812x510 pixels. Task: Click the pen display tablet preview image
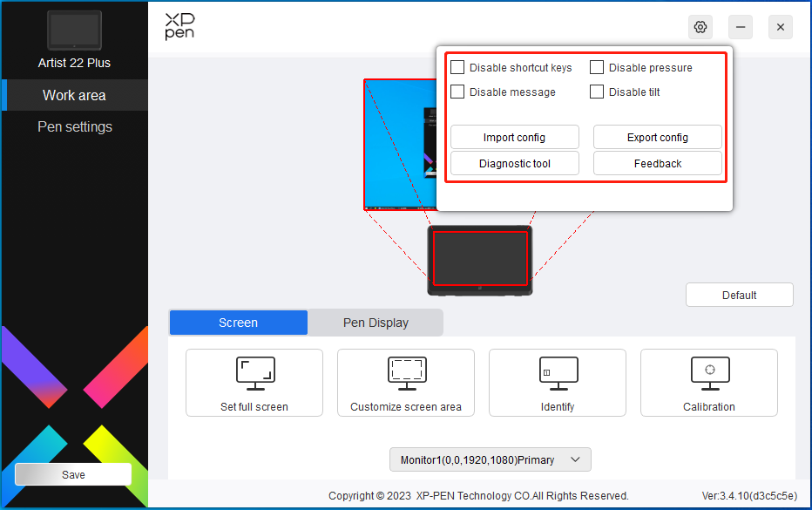(x=480, y=260)
